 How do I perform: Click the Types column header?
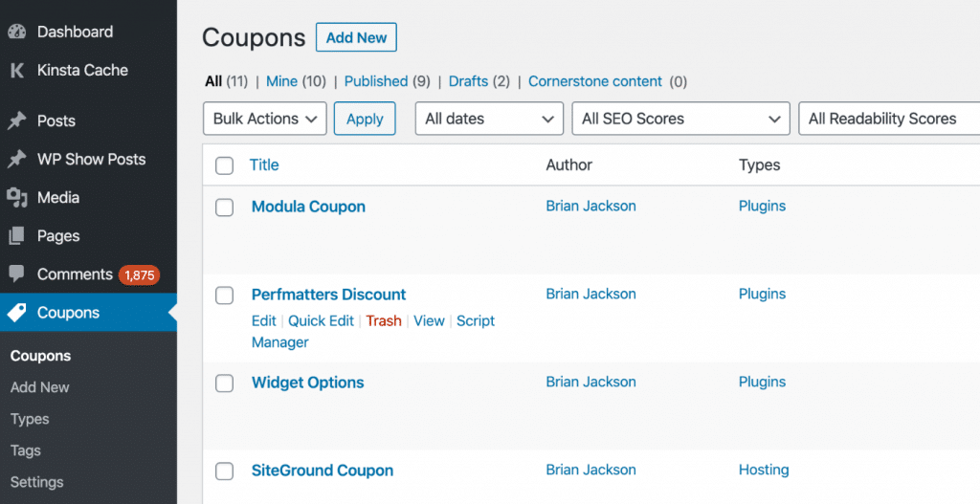point(759,164)
